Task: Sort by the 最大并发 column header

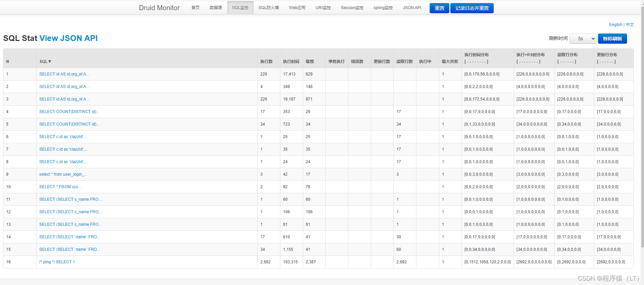Action: tap(450, 62)
